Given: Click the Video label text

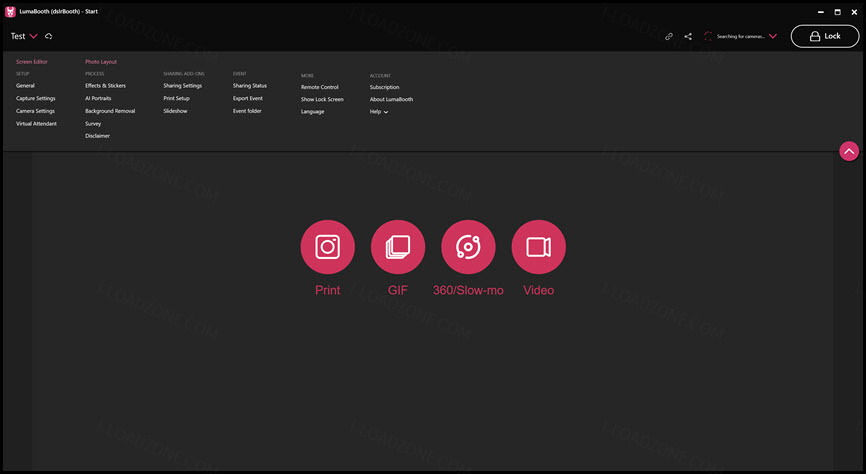Looking at the screenshot, I should tap(538, 290).
